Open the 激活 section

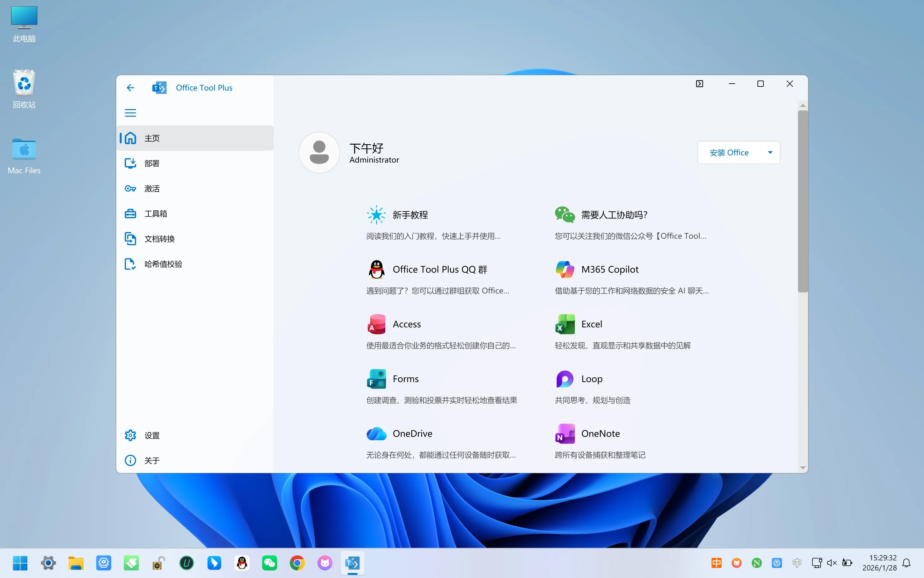(x=152, y=188)
